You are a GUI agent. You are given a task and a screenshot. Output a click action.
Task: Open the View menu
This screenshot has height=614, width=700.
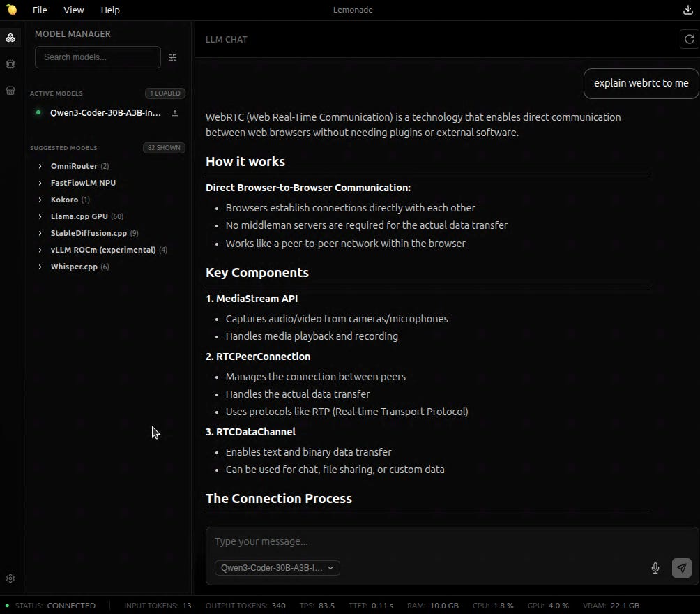pos(74,10)
